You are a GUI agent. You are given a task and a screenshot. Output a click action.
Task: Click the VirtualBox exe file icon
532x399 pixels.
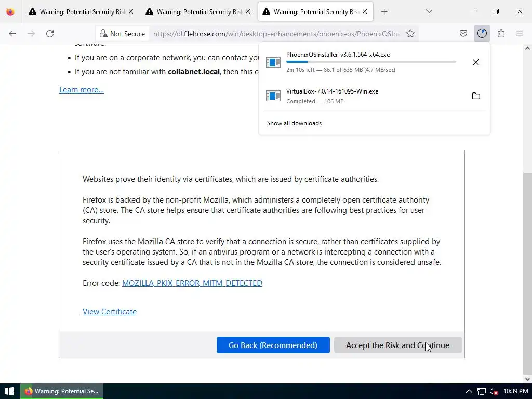pyautogui.click(x=273, y=96)
